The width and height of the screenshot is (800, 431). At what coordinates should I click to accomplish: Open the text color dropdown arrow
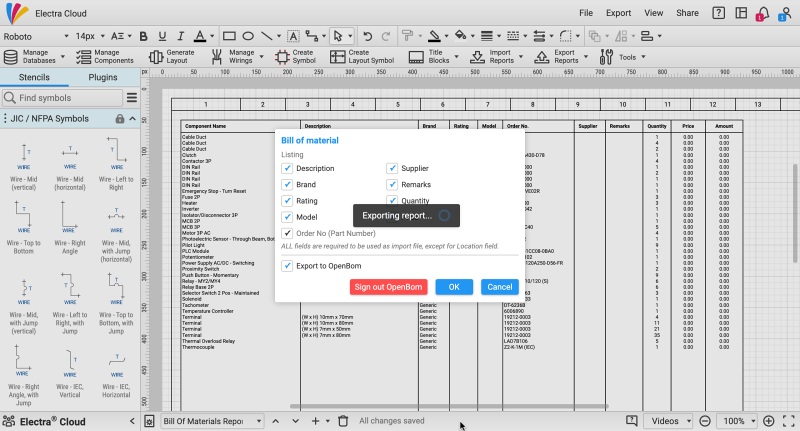click(x=212, y=36)
